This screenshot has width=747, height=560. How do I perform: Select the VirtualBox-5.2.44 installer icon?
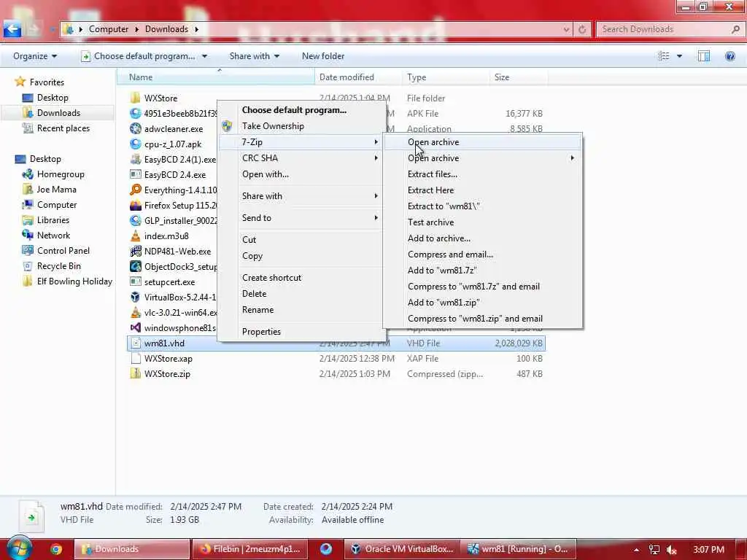[x=135, y=297]
